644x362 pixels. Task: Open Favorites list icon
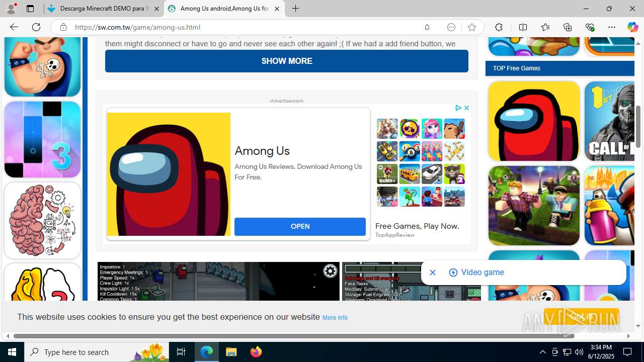click(545, 27)
